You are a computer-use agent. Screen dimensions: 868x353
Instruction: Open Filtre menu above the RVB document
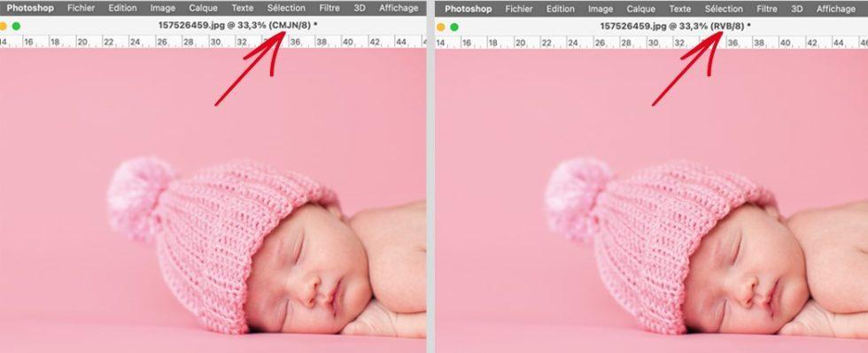(767, 9)
